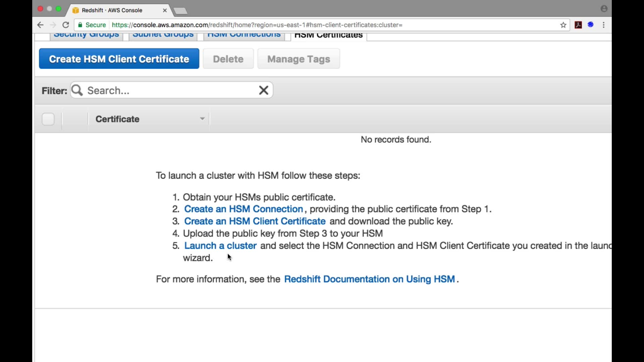Open Chrome three-dot menu

(x=604, y=25)
